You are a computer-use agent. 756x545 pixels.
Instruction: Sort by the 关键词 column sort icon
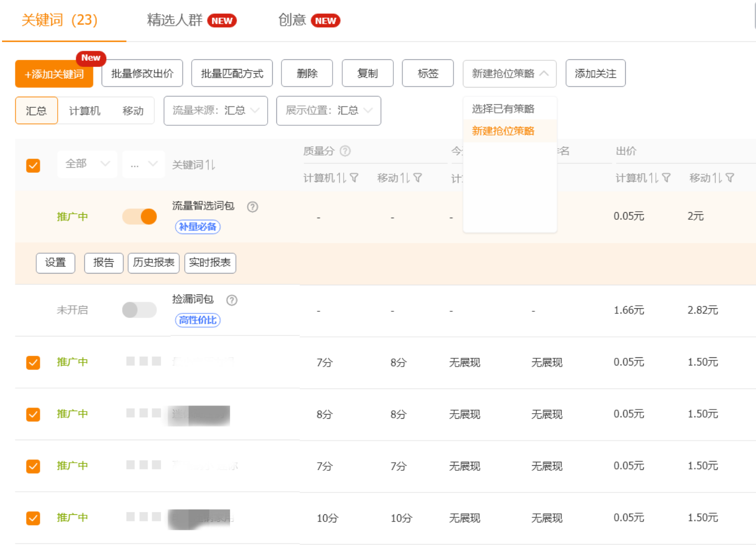point(210,165)
